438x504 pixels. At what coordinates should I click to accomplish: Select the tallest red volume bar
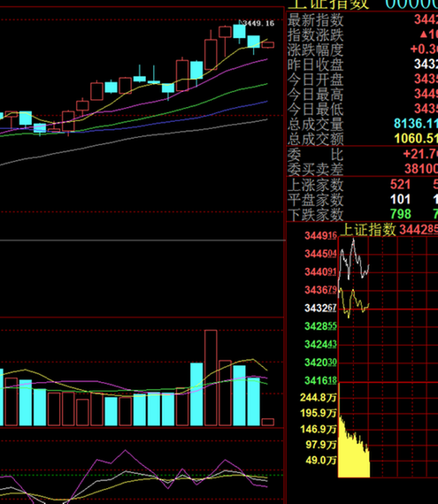tap(211, 378)
